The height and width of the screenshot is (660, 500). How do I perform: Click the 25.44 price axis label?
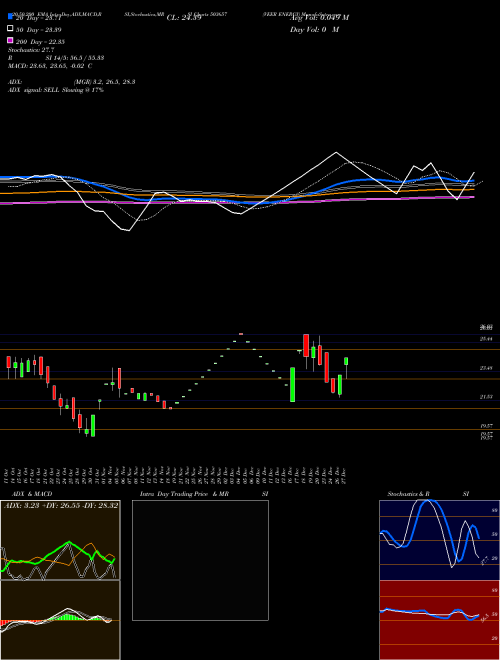click(487, 339)
